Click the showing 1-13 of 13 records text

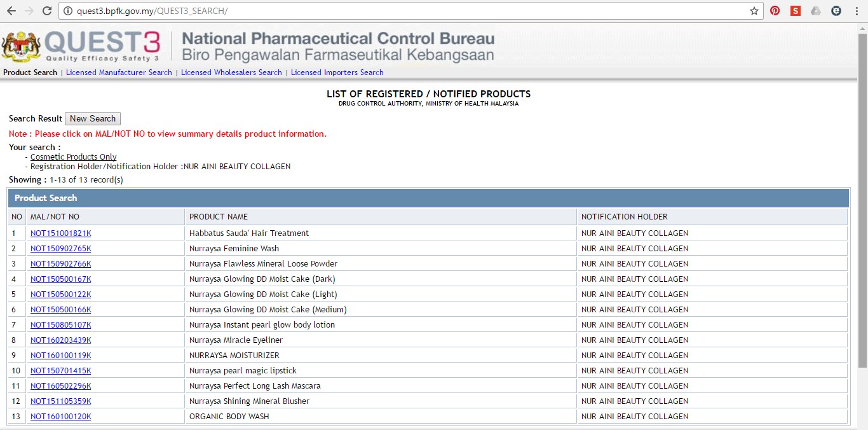(x=66, y=180)
